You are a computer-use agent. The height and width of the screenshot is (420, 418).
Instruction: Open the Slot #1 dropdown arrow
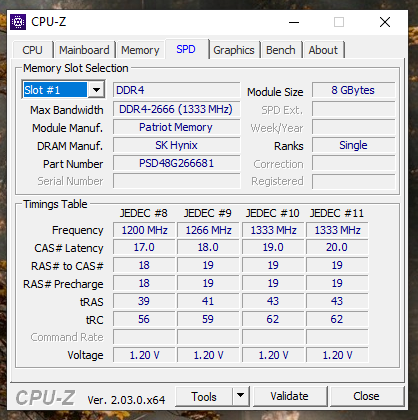coord(96,90)
